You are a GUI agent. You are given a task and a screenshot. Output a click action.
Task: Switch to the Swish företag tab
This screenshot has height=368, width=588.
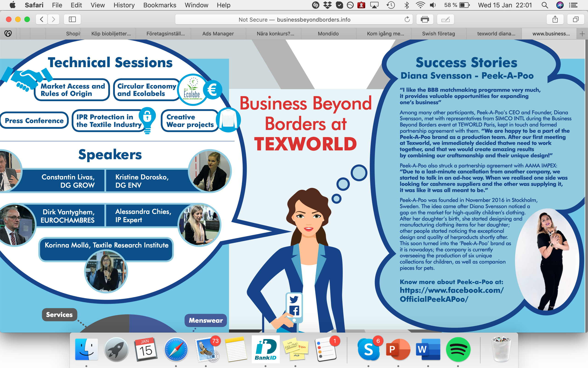pos(438,34)
